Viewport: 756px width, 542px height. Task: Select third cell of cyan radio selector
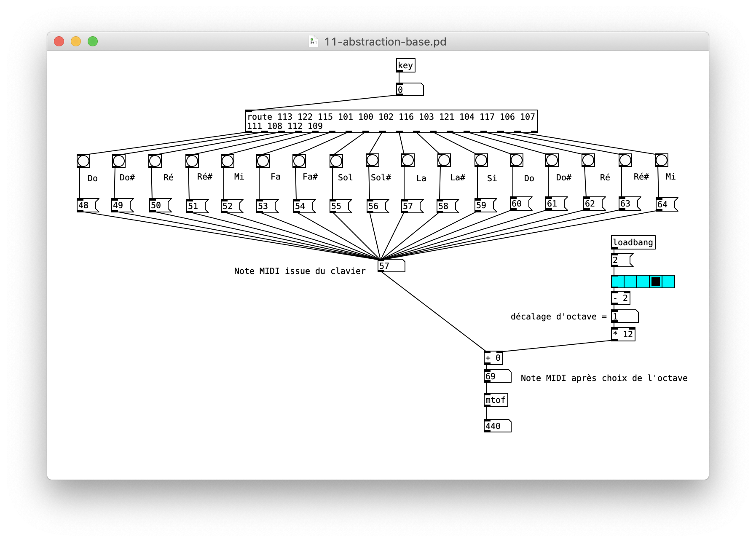pos(643,282)
